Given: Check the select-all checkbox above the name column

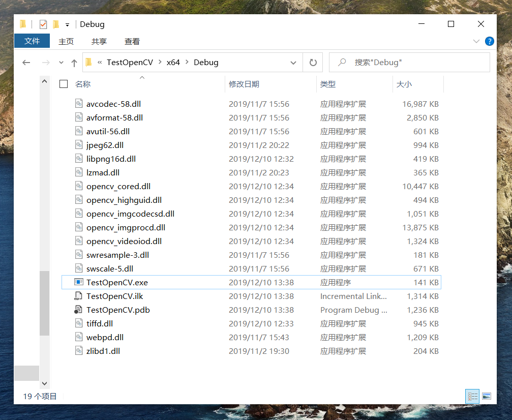Looking at the screenshot, I should pyautogui.click(x=63, y=84).
